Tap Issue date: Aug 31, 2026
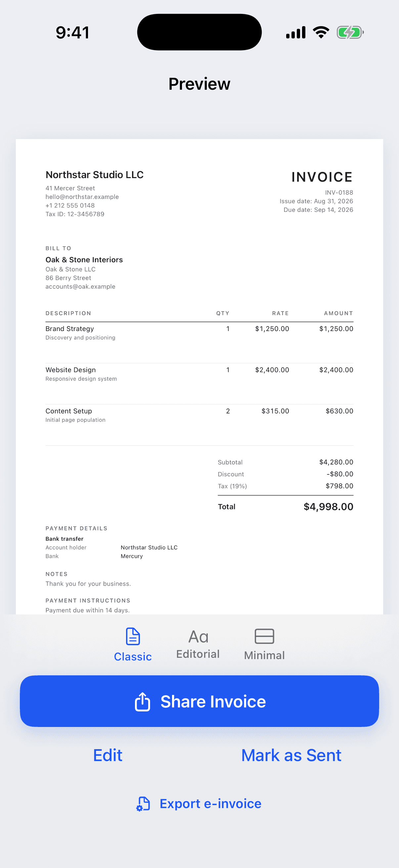399x868 pixels. [x=316, y=201]
